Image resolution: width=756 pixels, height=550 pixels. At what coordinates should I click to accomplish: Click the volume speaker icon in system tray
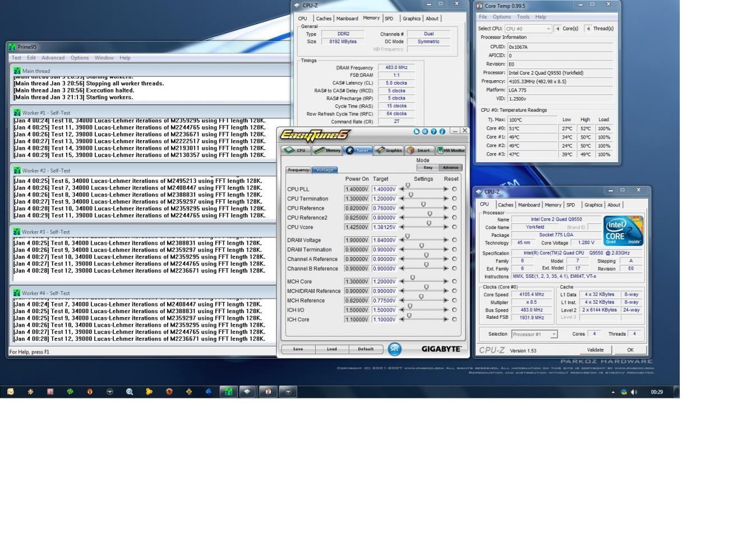coord(634,392)
